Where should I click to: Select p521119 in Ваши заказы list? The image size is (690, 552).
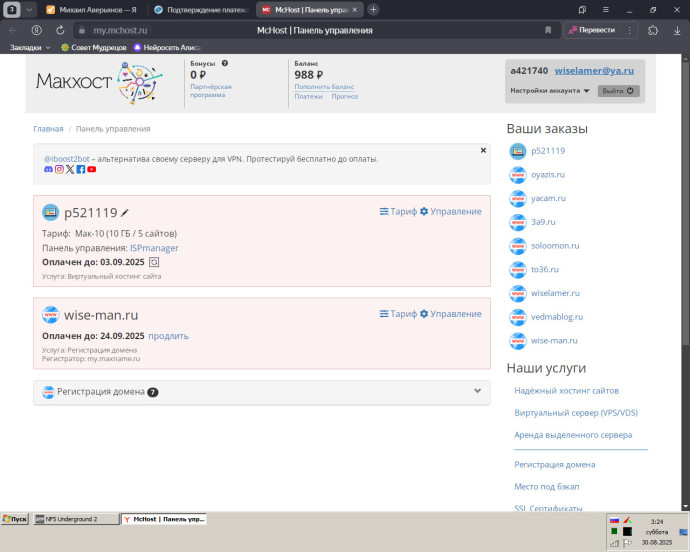(x=548, y=151)
